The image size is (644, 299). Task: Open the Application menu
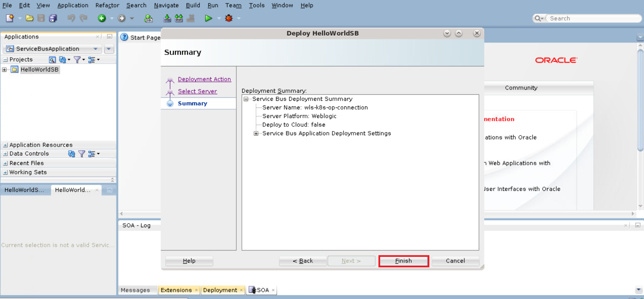click(73, 5)
